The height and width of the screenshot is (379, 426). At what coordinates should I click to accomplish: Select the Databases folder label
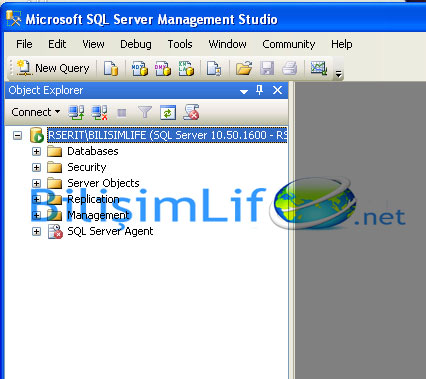coord(93,151)
